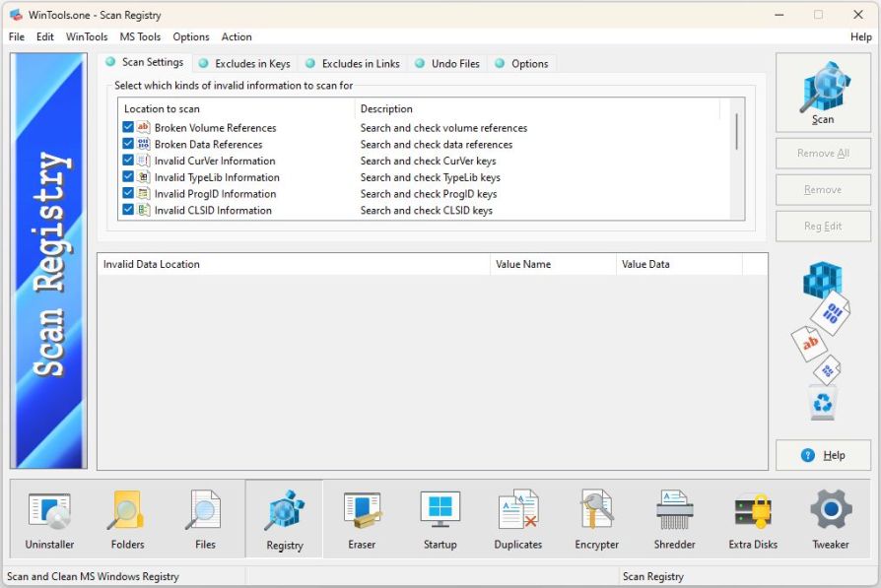
Task: Click the Broken Data References binary icon
Action: pos(144,144)
